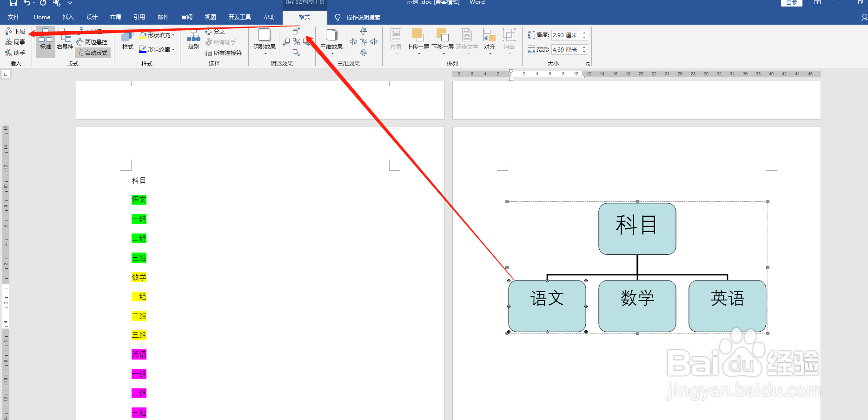Open the 视图 View tab
Image resolution: width=868 pixels, height=420 pixels.
pos(210,17)
